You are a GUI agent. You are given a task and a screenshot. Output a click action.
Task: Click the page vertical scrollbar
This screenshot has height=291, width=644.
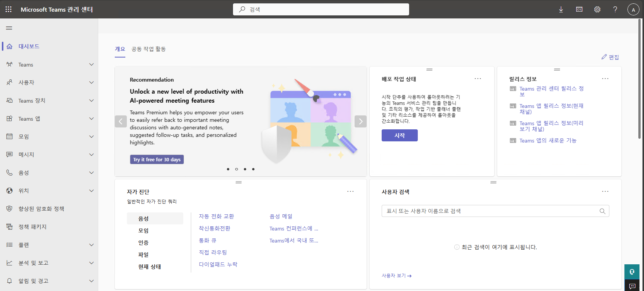pyautogui.click(x=639, y=79)
